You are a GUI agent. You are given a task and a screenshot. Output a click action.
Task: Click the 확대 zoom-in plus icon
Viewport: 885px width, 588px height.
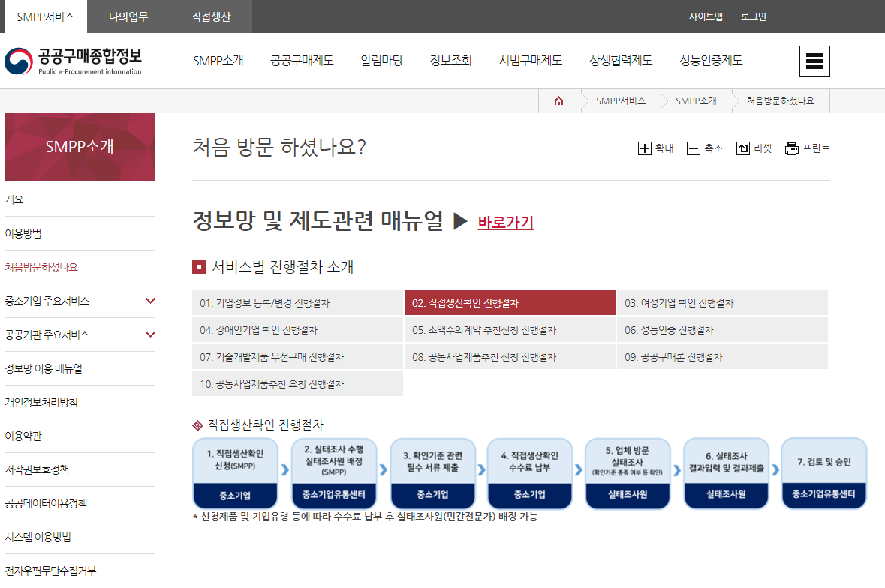coord(645,148)
